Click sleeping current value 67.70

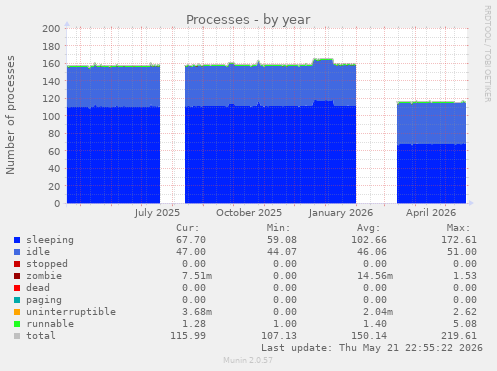coord(191,240)
